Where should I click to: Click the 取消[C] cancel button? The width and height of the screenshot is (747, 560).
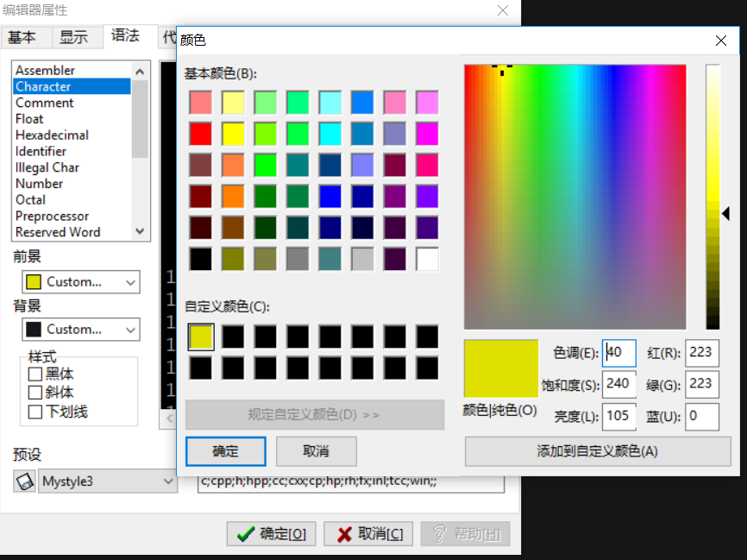click(368, 533)
